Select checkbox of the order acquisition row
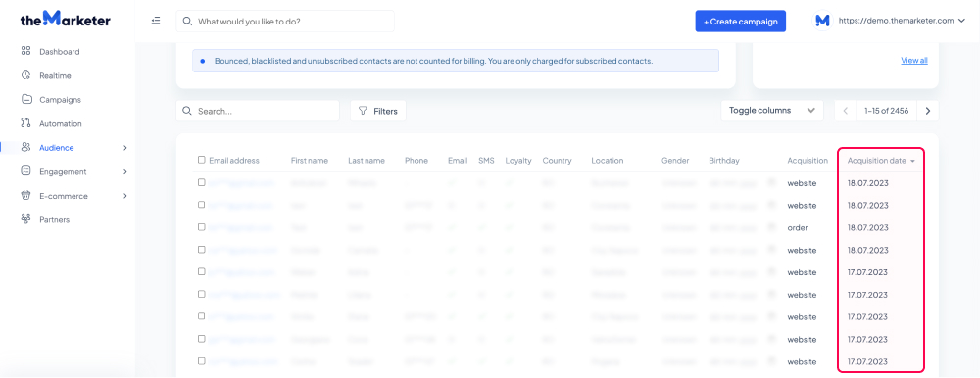980x378 pixels. pyautogui.click(x=201, y=227)
